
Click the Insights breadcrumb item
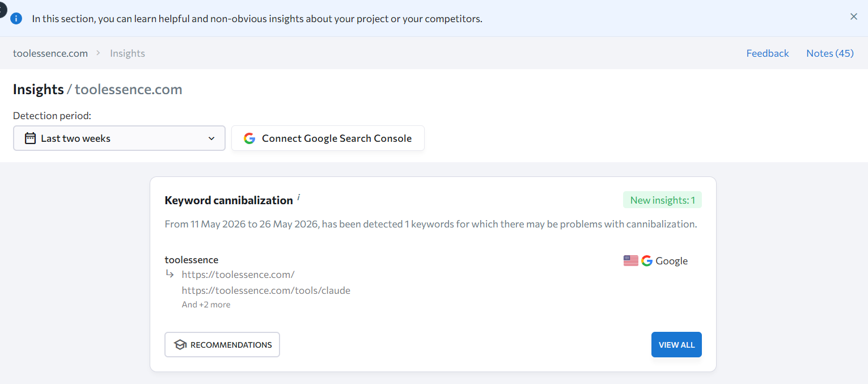pyautogui.click(x=128, y=53)
